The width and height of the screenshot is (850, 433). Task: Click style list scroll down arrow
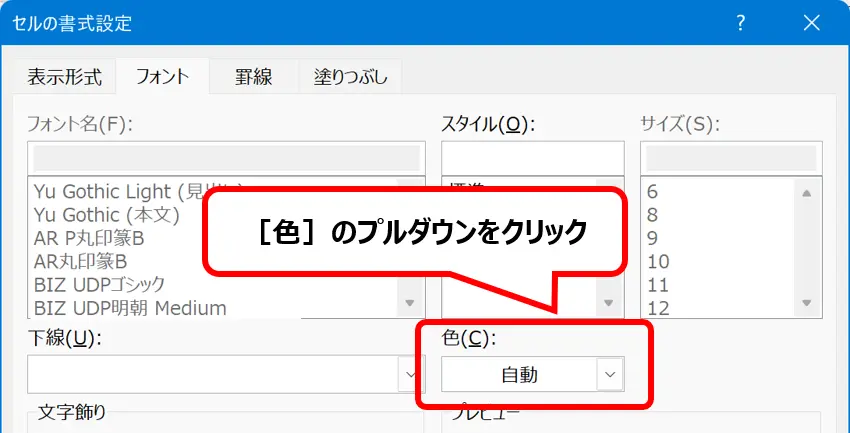[608, 303]
